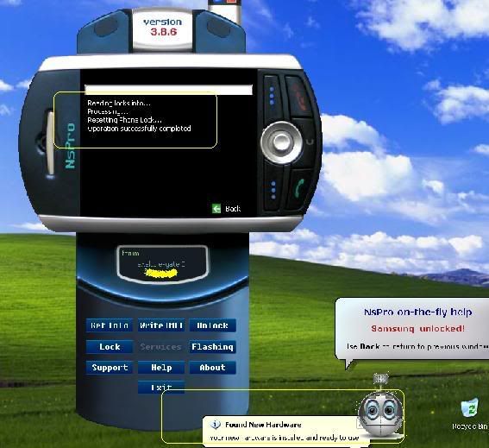Click the NsPro logo on phone side
The image size is (489, 448).
[70, 146]
